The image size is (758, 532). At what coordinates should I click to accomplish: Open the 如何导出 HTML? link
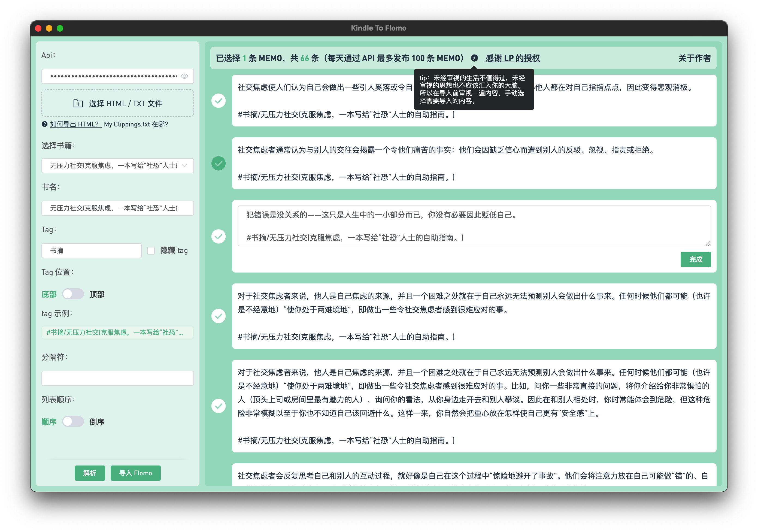[75, 124]
